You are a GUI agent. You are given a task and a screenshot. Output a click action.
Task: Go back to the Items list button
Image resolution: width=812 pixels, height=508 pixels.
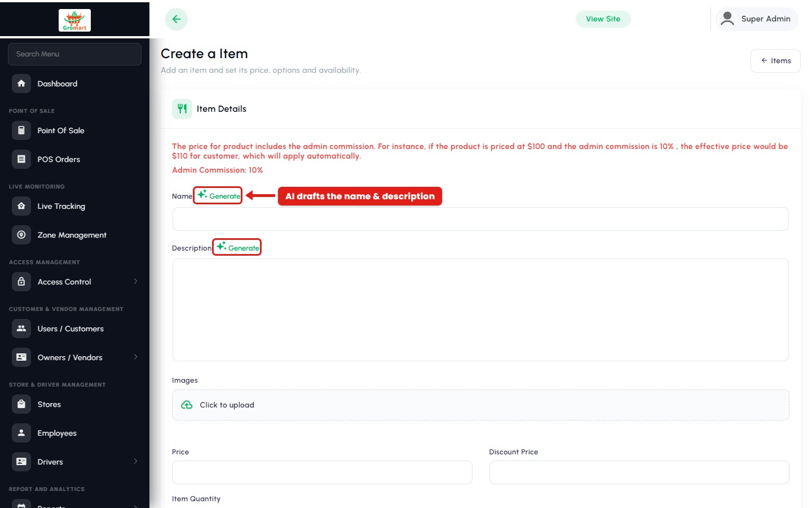click(x=775, y=60)
